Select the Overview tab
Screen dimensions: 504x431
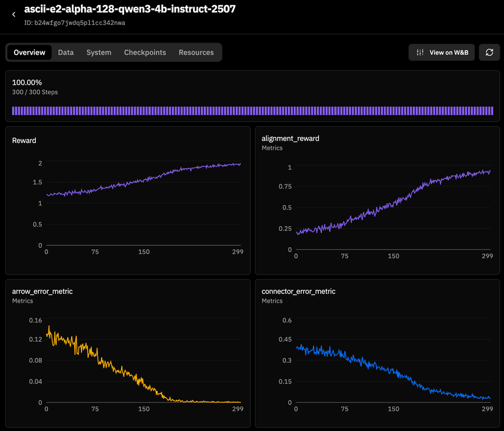pyautogui.click(x=29, y=52)
